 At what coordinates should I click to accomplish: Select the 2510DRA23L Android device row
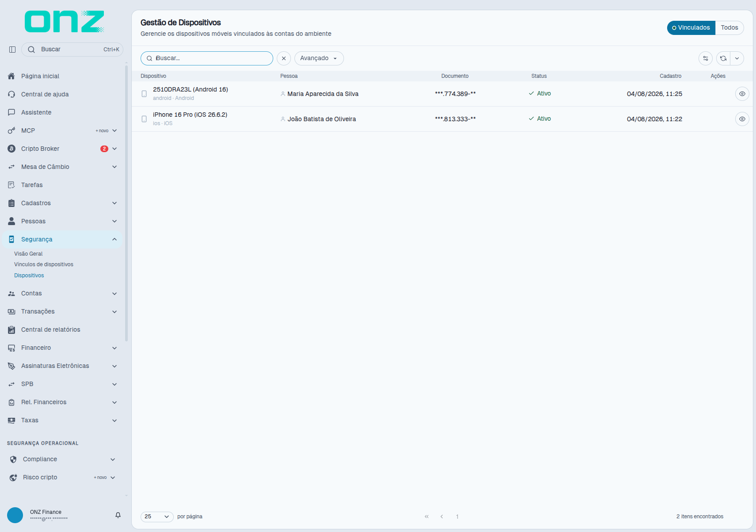[442, 94]
